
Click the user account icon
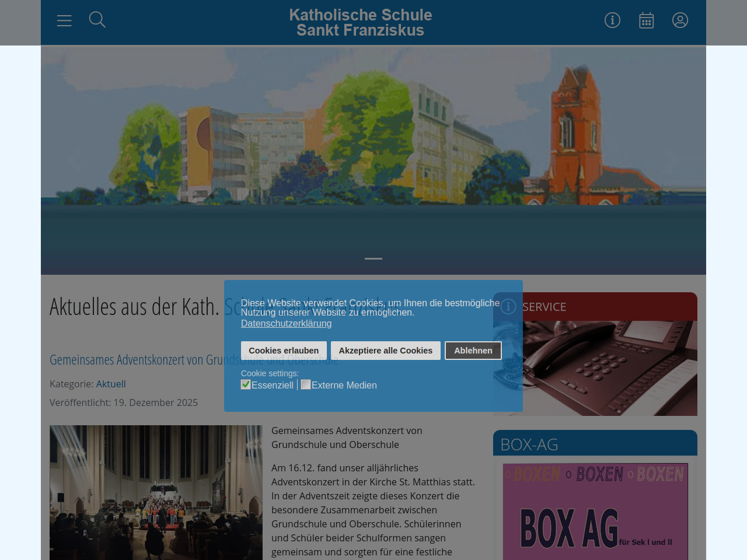click(680, 20)
